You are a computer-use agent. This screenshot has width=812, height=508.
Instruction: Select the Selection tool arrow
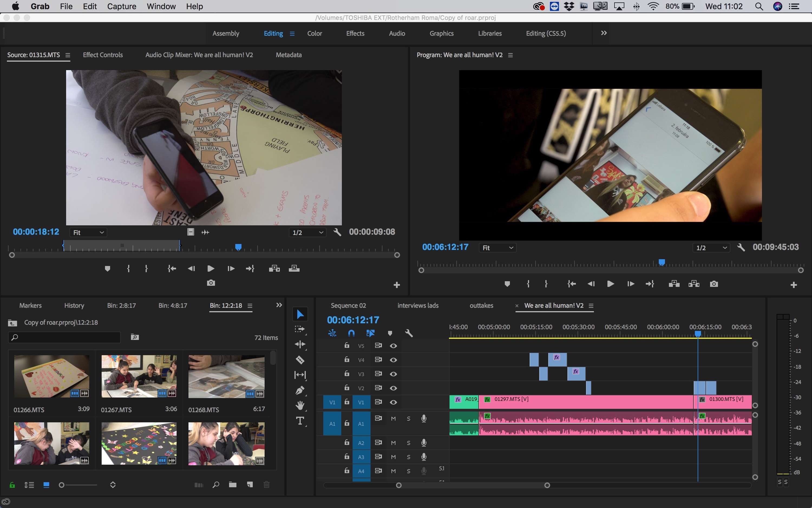pos(300,314)
